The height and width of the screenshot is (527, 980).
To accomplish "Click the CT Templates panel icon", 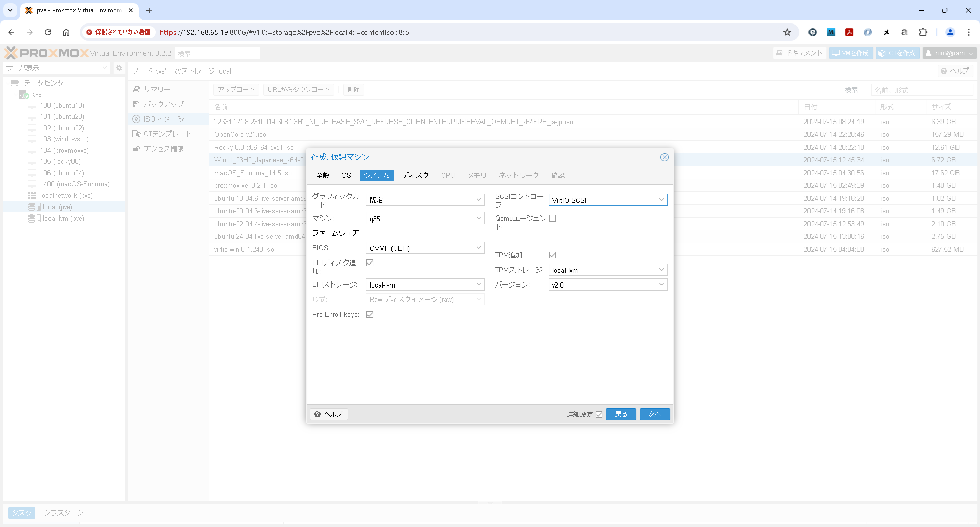I will tap(136, 134).
